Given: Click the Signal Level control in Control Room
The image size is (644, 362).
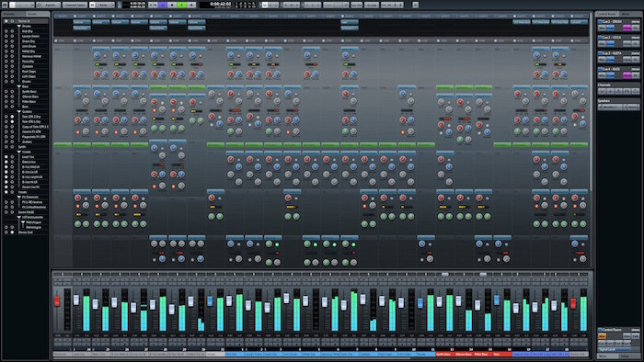Looking at the screenshot, I should pos(615,349).
